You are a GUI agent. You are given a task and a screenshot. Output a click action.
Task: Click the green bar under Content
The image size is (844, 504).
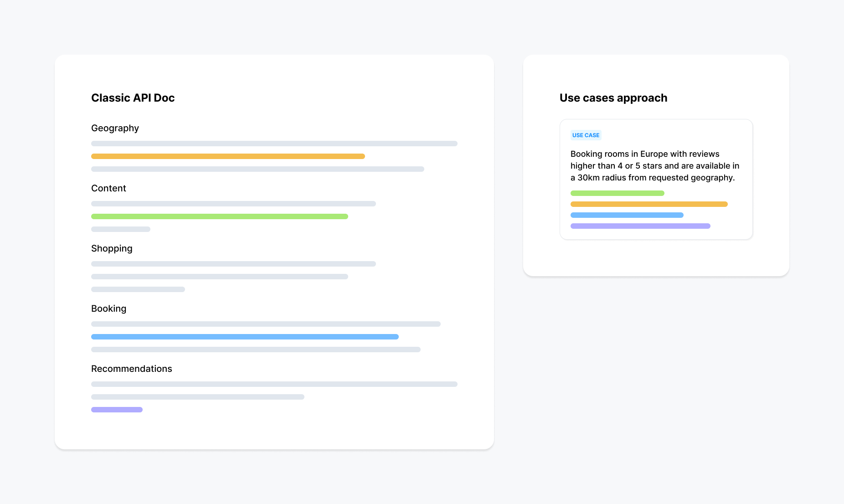[x=220, y=216]
